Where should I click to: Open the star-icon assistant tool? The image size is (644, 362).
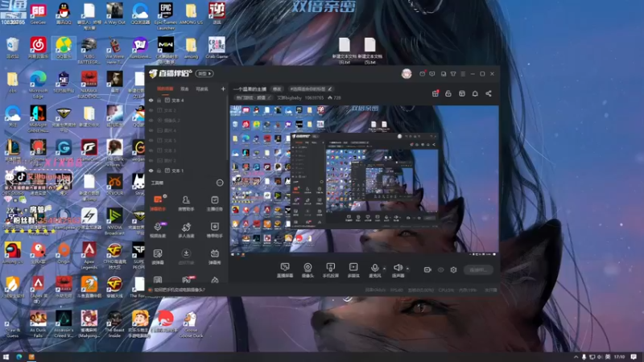pos(214,230)
